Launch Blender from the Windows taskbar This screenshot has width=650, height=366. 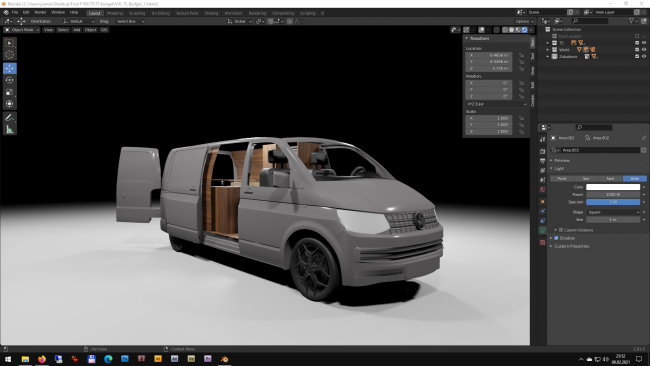click(x=224, y=359)
